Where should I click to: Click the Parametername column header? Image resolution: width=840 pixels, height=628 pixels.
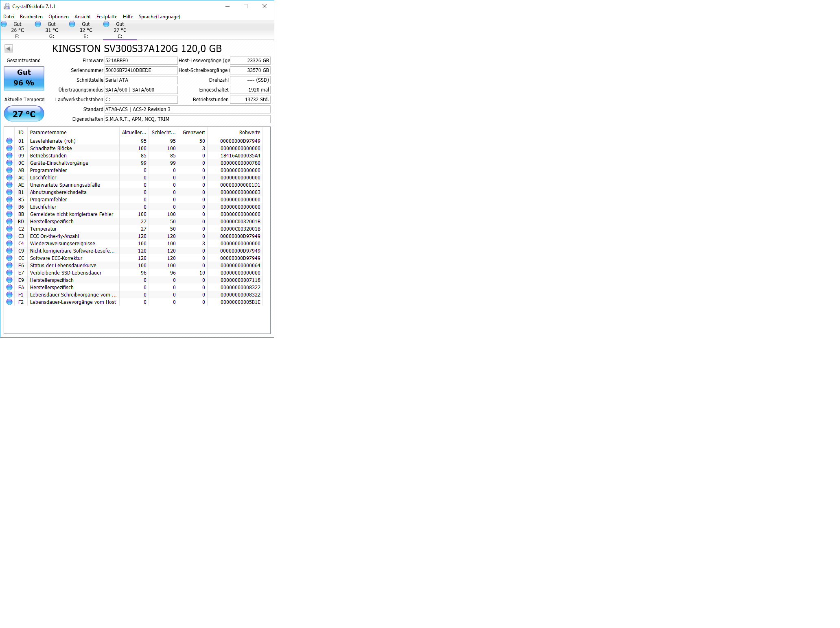point(48,133)
